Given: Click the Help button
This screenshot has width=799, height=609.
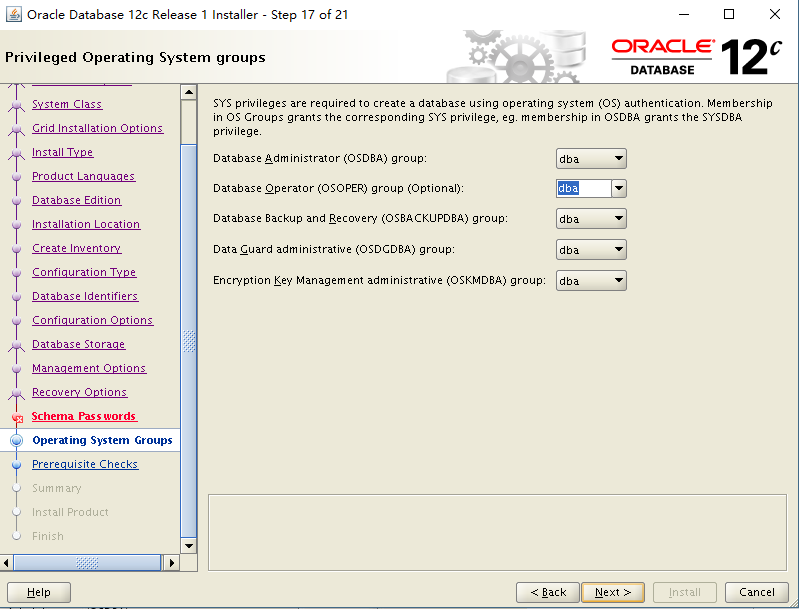Looking at the screenshot, I should [39, 592].
